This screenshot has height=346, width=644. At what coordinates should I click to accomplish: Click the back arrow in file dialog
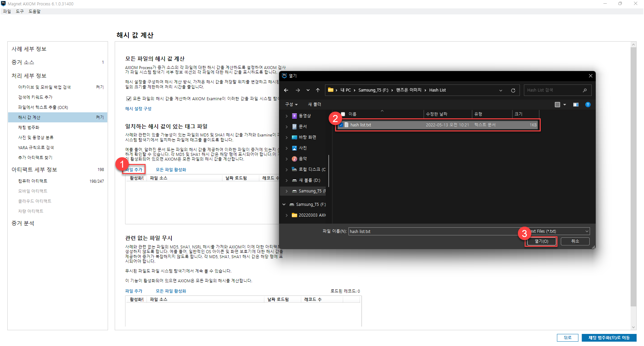[286, 90]
